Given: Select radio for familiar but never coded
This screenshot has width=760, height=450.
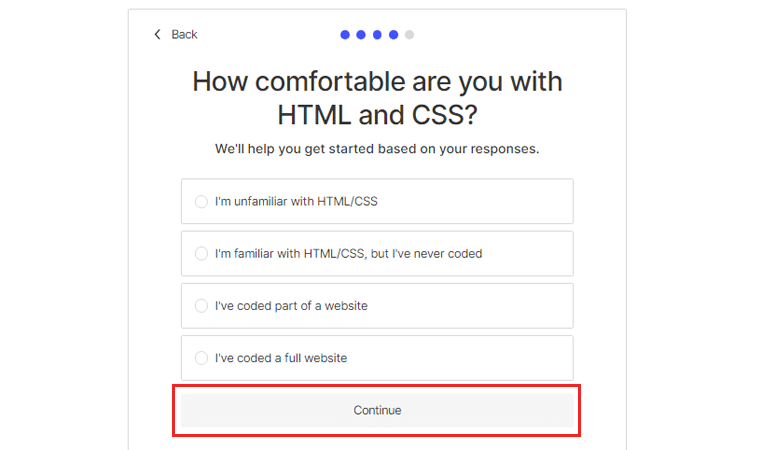Looking at the screenshot, I should coord(201,254).
